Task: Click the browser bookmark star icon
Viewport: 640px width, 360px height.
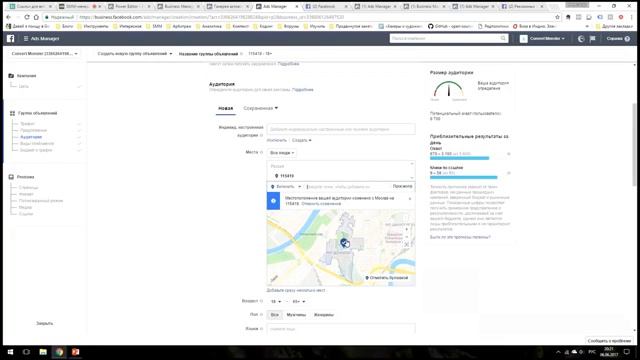Action: point(558,17)
